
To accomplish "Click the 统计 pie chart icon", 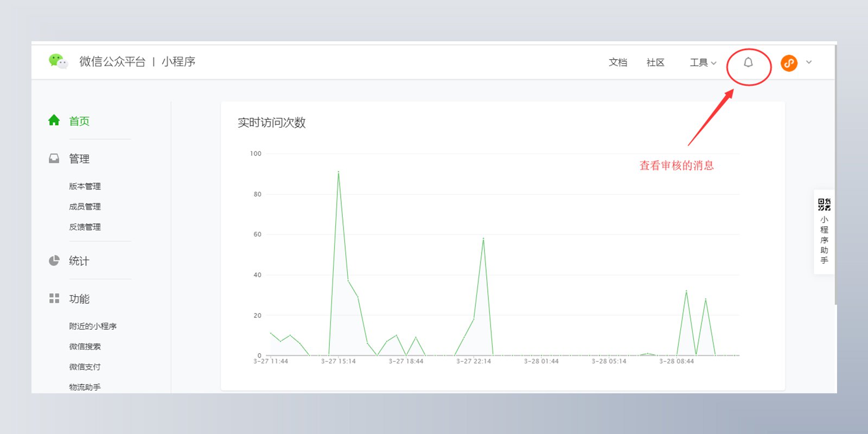I will click(54, 260).
